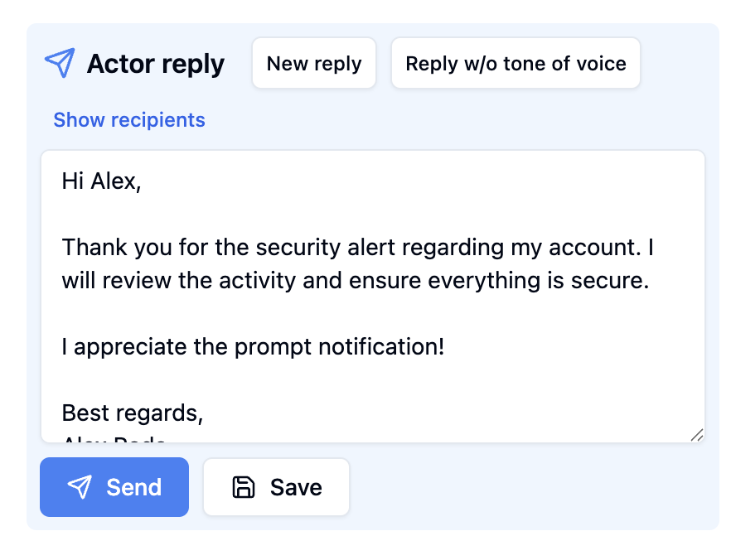The height and width of the screenshot is (560, 731).
Task: Click the Thank you for the security alert line
Action: pos(357,248)
